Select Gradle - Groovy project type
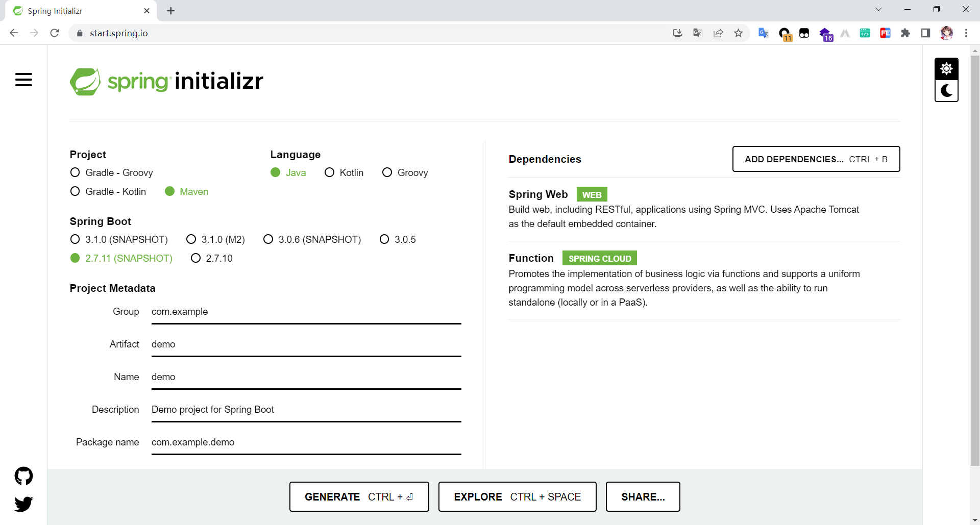 coord(111,172)
